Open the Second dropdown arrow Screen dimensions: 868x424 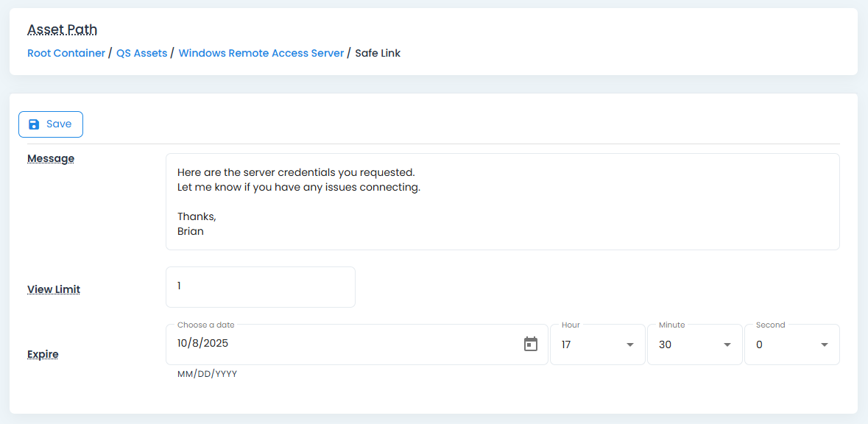pos(825,344)
